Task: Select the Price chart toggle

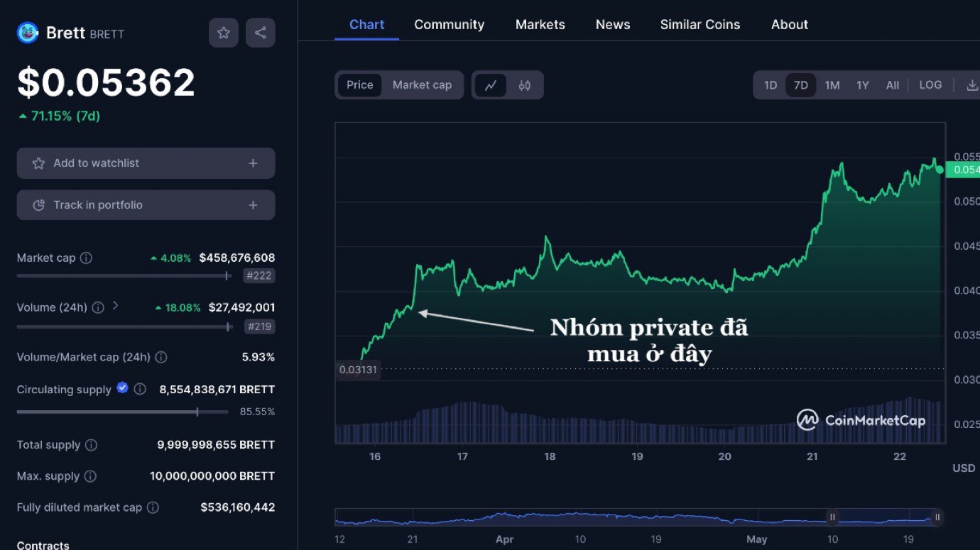Action: coord(359,85)
